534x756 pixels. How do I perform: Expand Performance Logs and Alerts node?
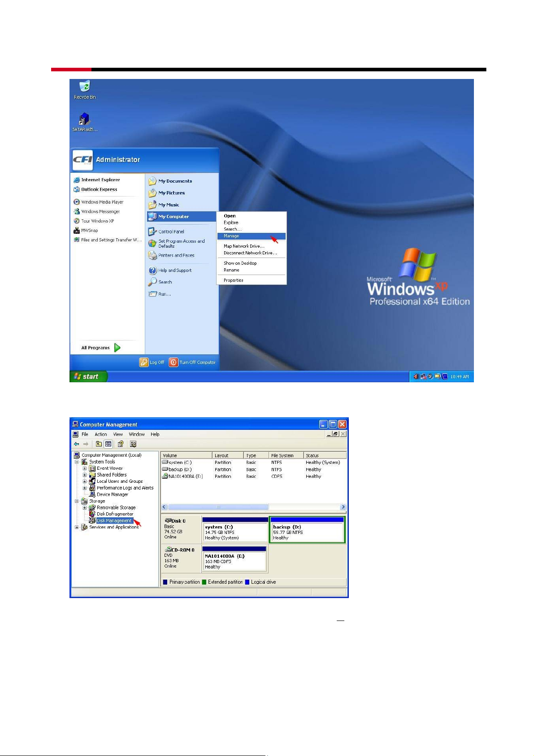pyautogui.click(x=84, y=488)
